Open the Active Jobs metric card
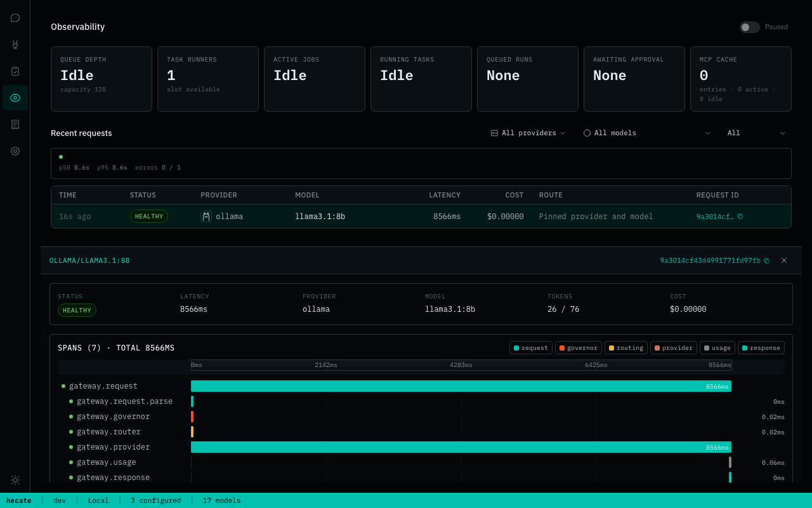 pyautogui.click(x=315, y=79)
